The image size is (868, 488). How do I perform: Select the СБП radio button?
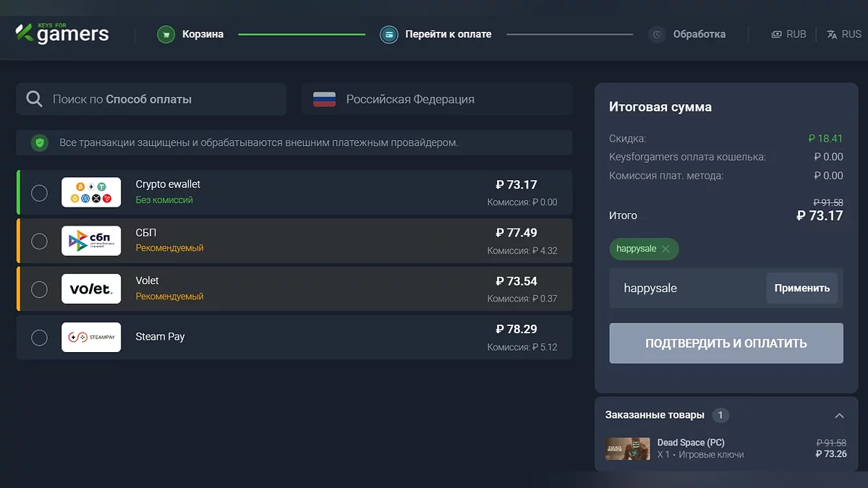[40, 241]
